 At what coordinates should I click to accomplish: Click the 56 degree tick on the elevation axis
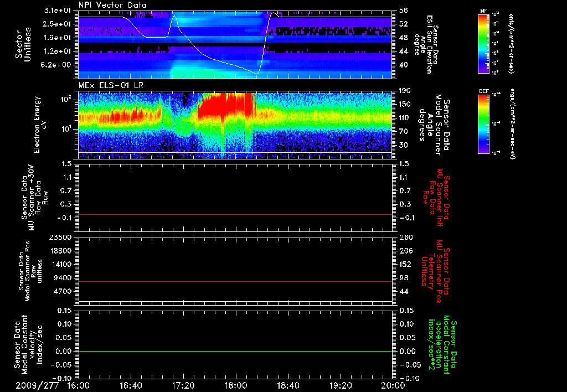pos(404,11)
